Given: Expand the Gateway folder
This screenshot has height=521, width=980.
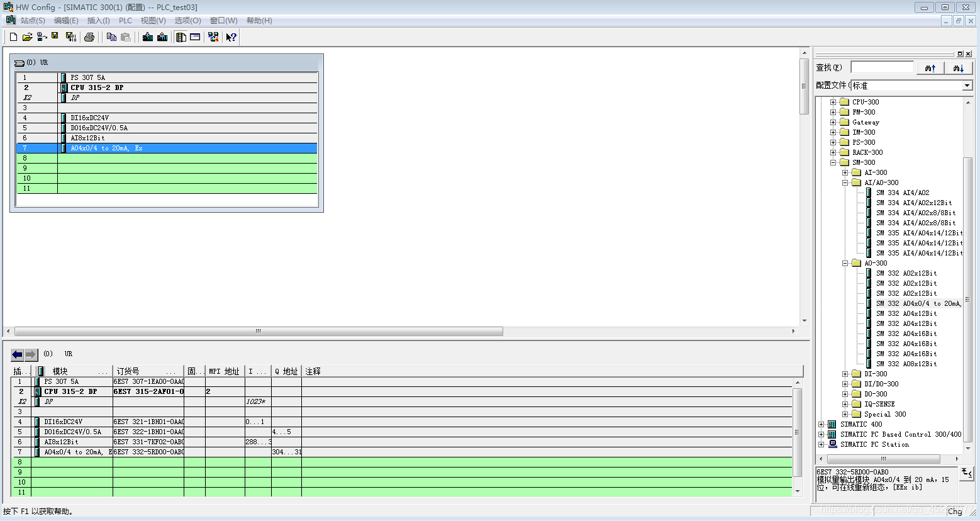Looking at the screenshot, I should (833, 122).
